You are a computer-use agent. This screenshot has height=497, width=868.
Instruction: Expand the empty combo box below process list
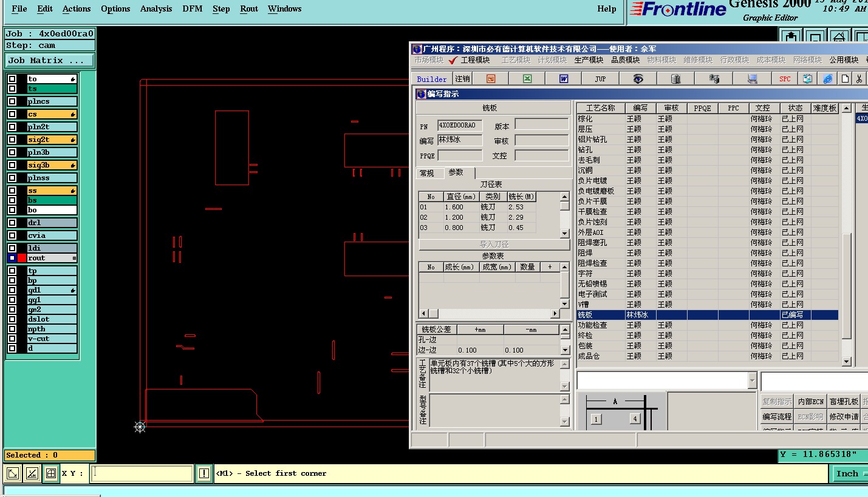coord(752,381)
